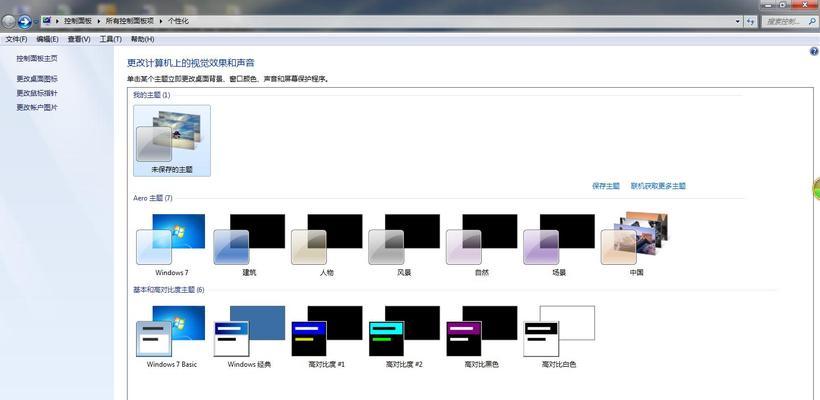Open 更改鼠标指针 link
The height and width of the screenshot is (400, 820).
tap(37, 93)
